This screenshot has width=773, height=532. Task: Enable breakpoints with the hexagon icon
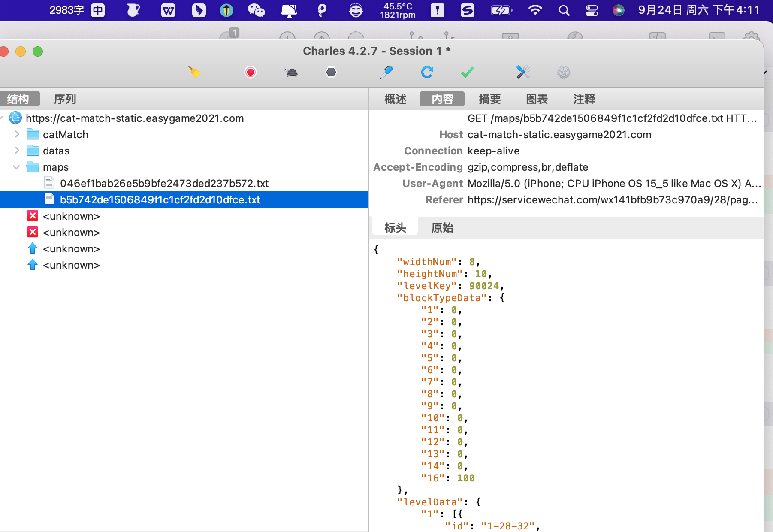tap(331, 72)
